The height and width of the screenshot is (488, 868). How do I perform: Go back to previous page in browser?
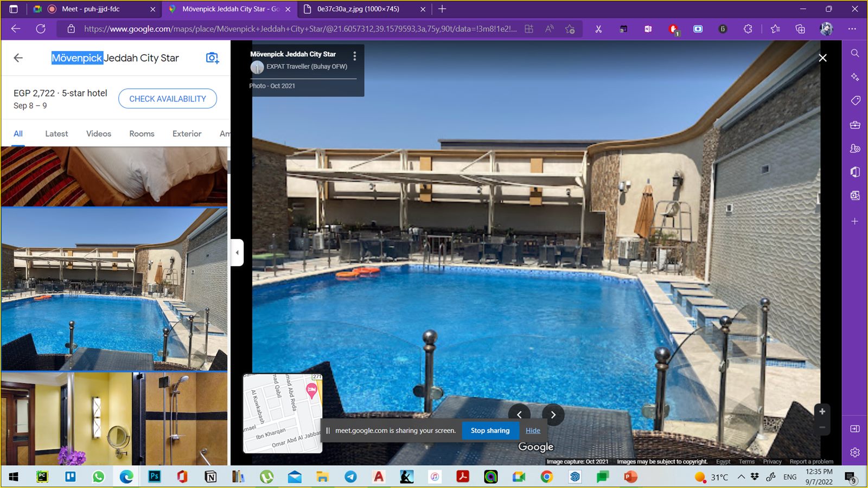16,29
